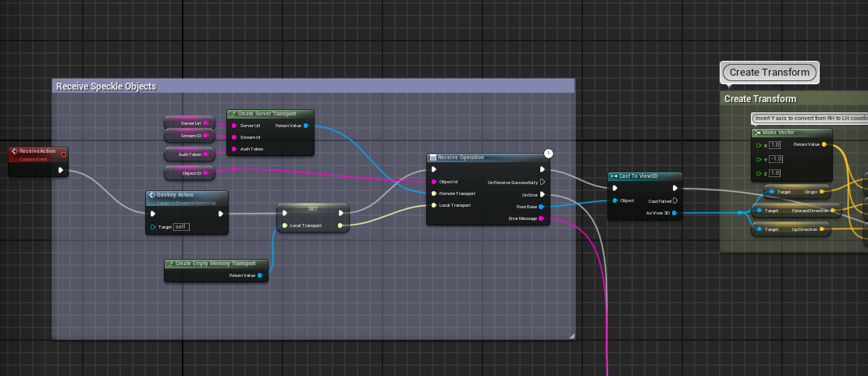Click the reroute node on the Object ID wire
The width and height of the screenshot is (868, 376).
tap(233, 168)
